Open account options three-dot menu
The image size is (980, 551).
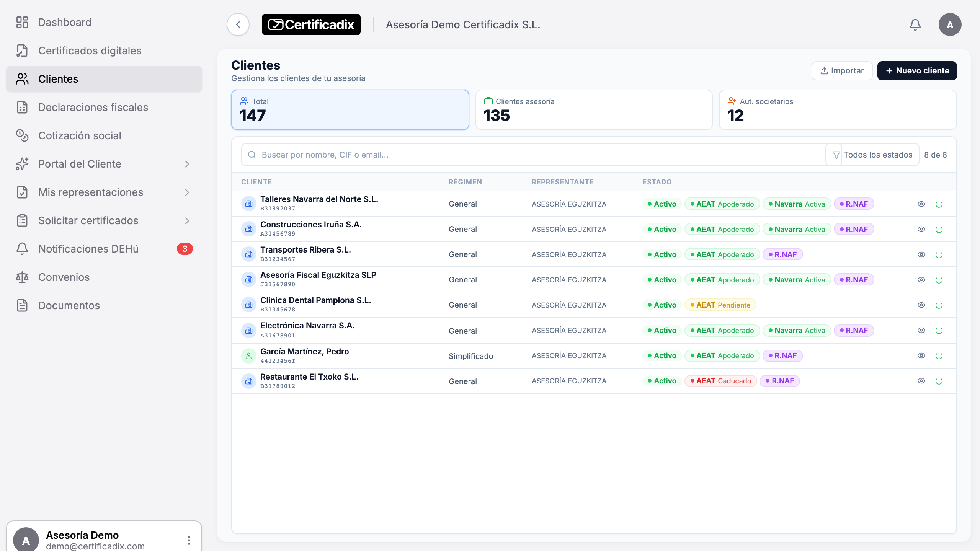click(189, 540)
